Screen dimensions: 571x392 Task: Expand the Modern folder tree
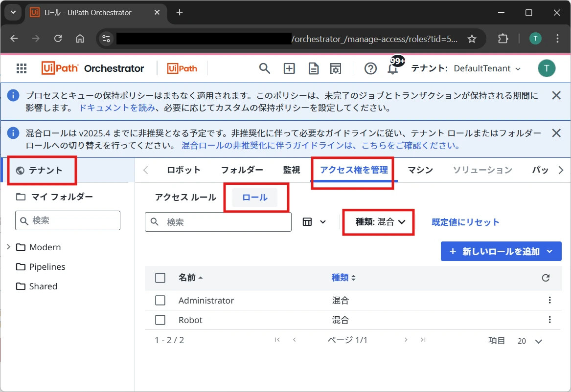click(8, 247)
